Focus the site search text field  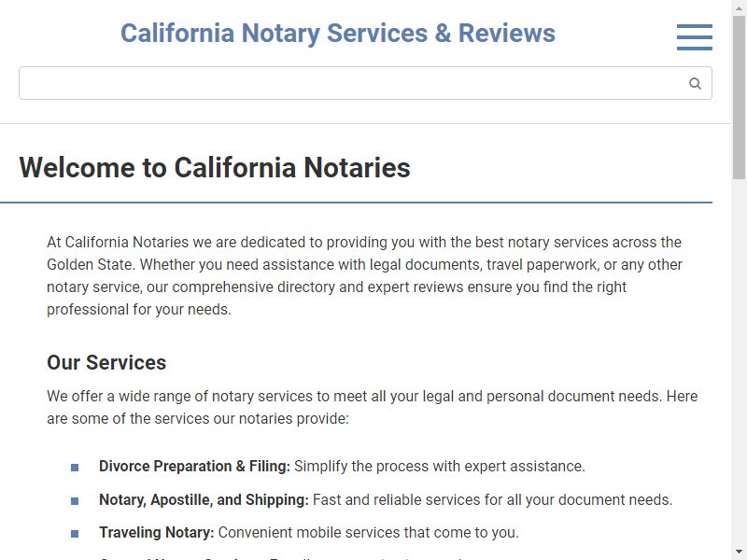(365, 83)
